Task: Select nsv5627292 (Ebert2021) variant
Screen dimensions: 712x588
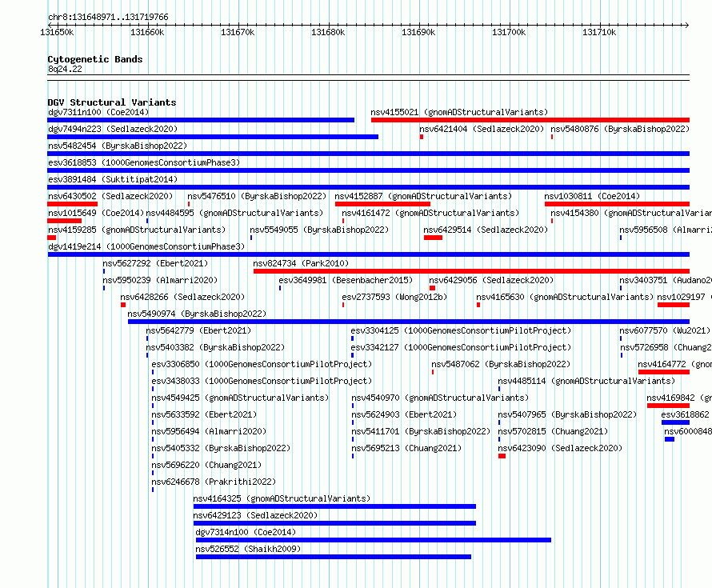Action: (155, 263)
